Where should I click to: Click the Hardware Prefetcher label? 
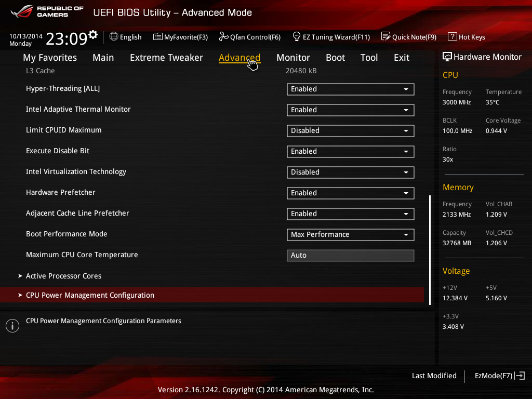tap(60, 192)
